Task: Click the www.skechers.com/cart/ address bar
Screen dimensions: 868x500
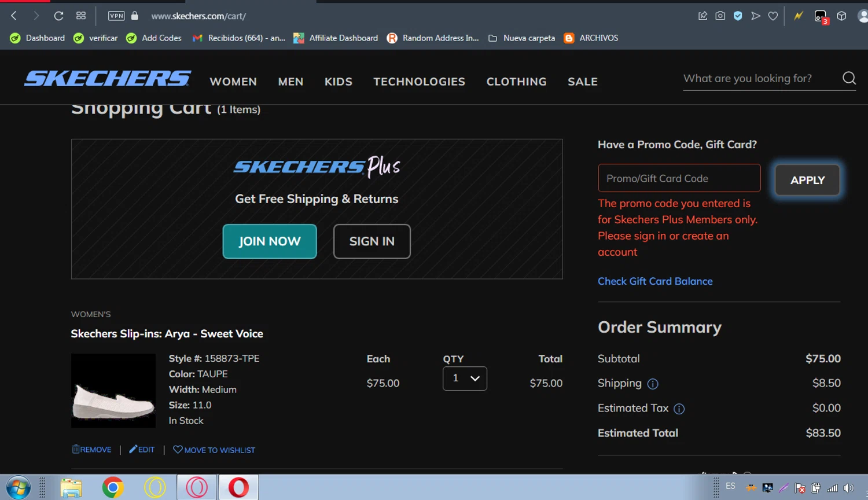Action: click(198, 16)
